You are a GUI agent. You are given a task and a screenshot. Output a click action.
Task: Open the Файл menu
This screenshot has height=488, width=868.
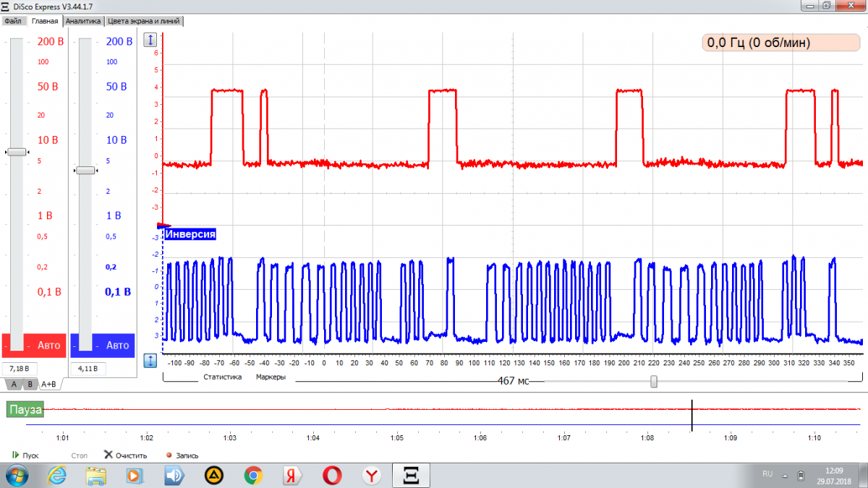coord(12,21)
